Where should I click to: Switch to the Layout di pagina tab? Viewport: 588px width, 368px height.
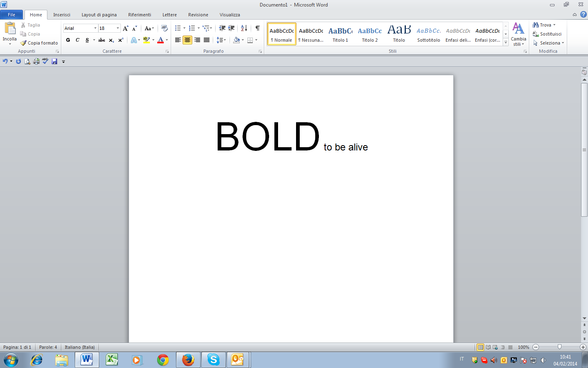(x=99, y=15)
